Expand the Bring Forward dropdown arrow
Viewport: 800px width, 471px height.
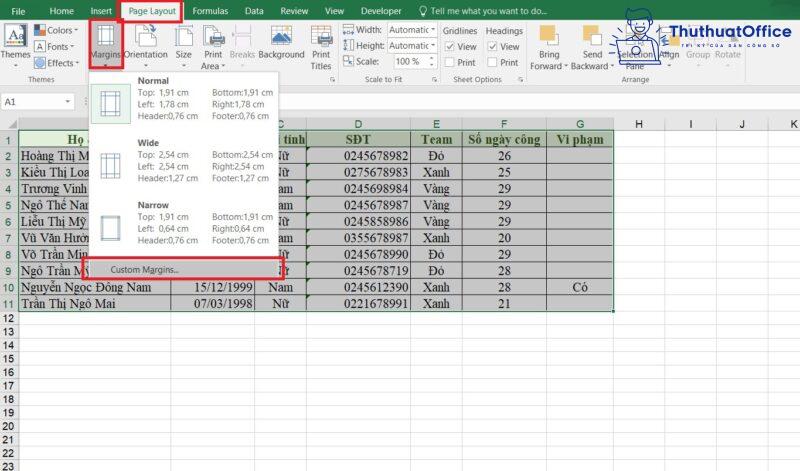(566, 66)
